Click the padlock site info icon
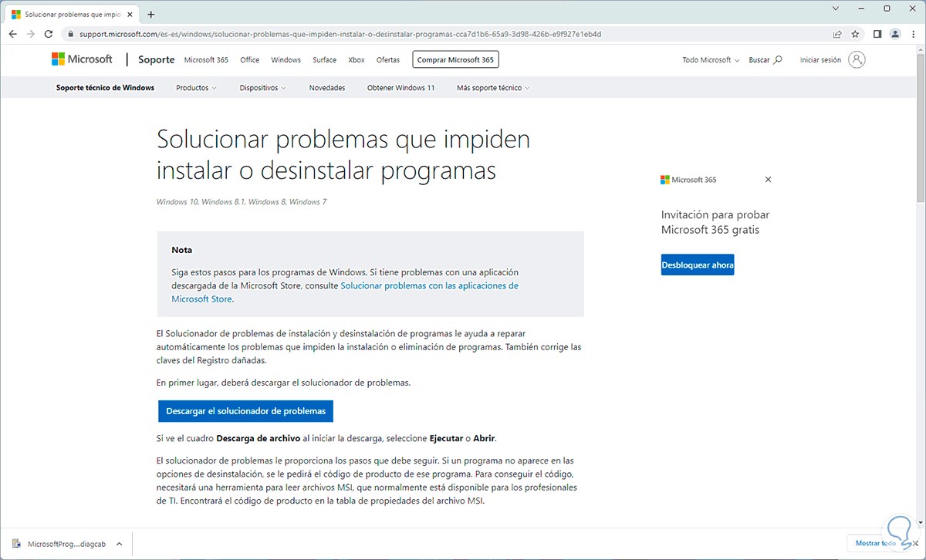The width and height of the screenshot is (926, 560). (70, 34)
